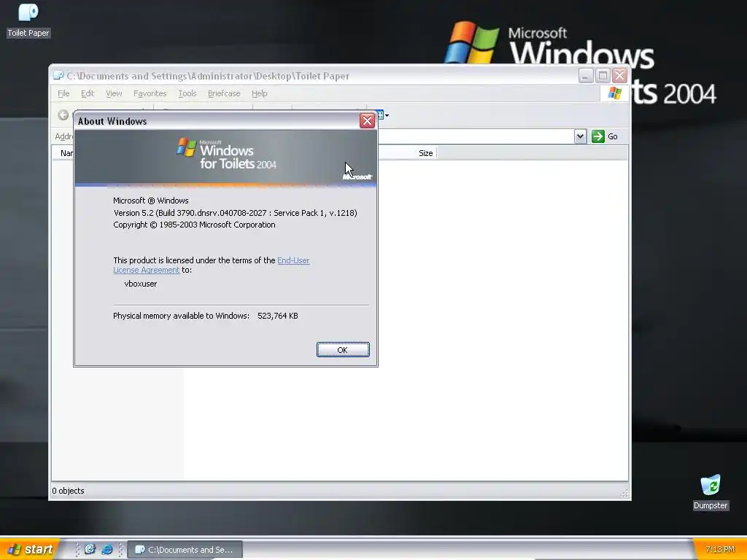Open the License Agreement link
The image size is (747, 560).
click(x=146, y=270)
